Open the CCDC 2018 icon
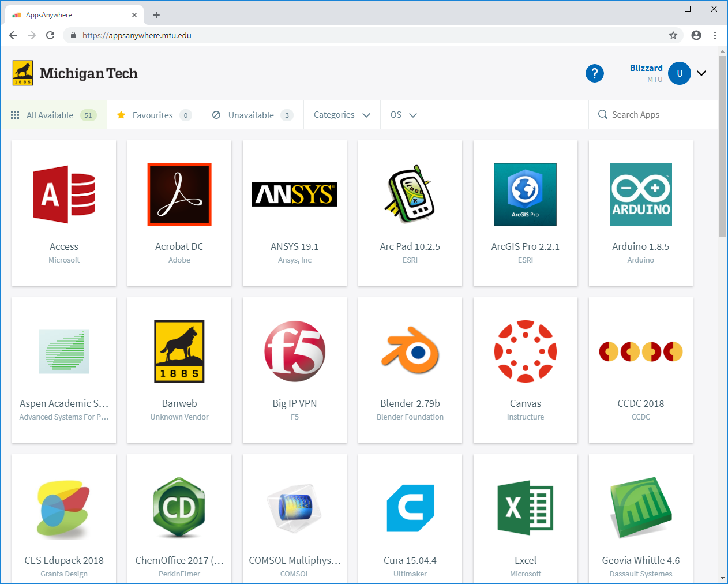This screenshot has width=728, height=584. [x=641, y=351]
